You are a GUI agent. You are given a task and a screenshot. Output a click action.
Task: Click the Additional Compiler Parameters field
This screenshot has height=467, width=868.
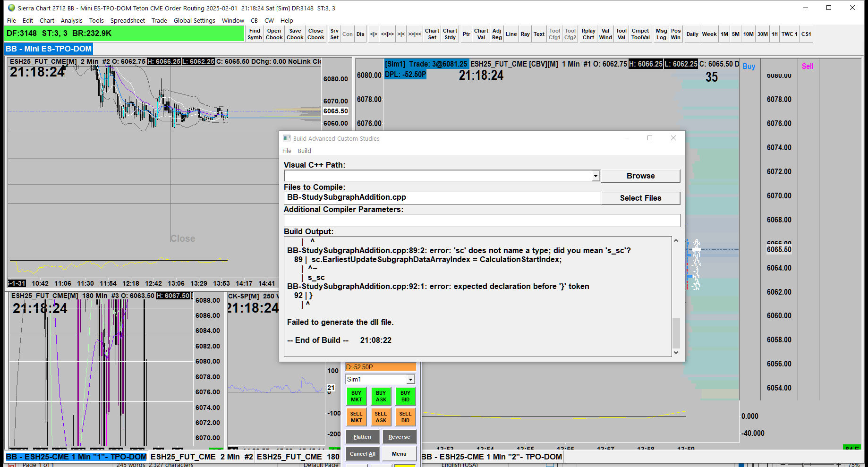tap(481, 221)
